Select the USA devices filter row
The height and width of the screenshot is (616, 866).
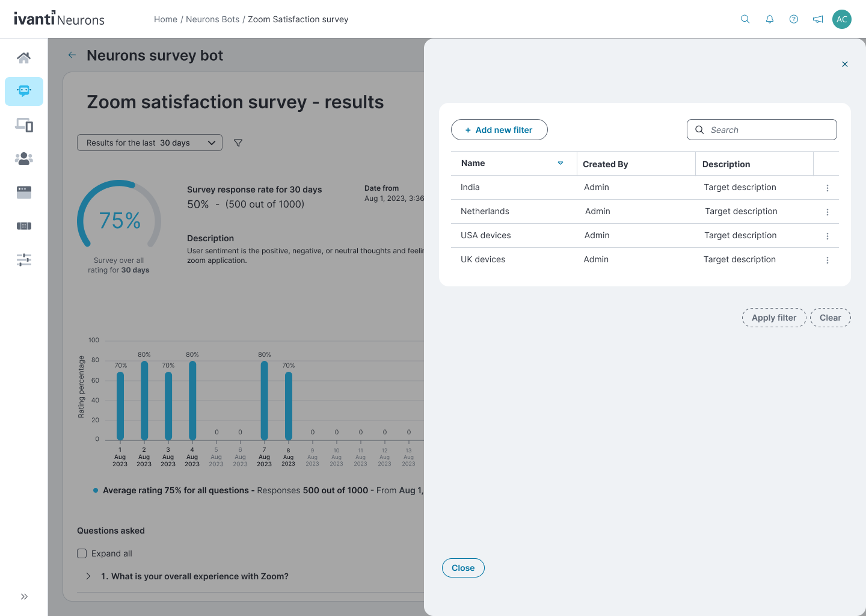click(x=645, y=236)
